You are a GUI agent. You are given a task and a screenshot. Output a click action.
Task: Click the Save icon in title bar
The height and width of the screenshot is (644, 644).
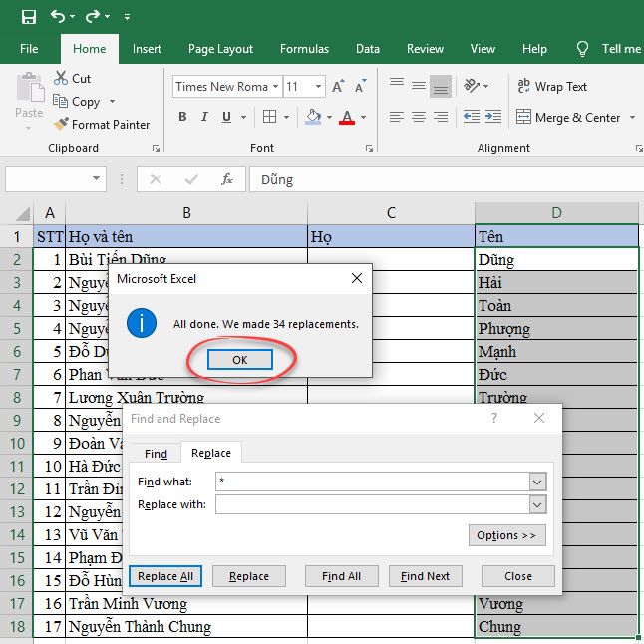[x=28, y=17]
